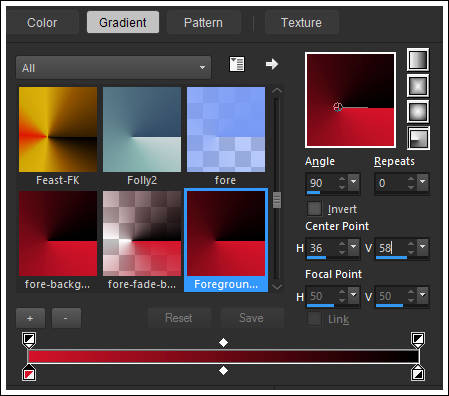Image resolution: width=449 pixels, height=396 pixels.
Task: Click the Angle input field showing 90
Action: pyautogui.click(x=321, y=183)
